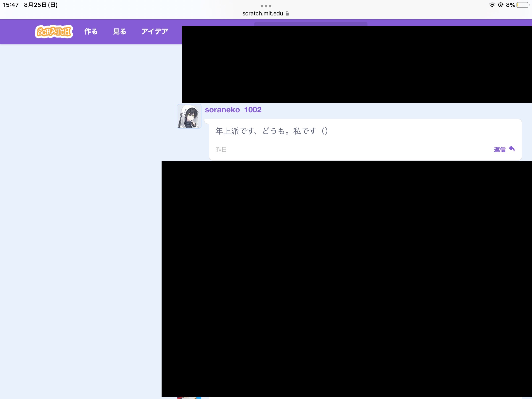Click the 返信 reply link
This screenshot has height=399, width=532.
click(x=499, y=150)
